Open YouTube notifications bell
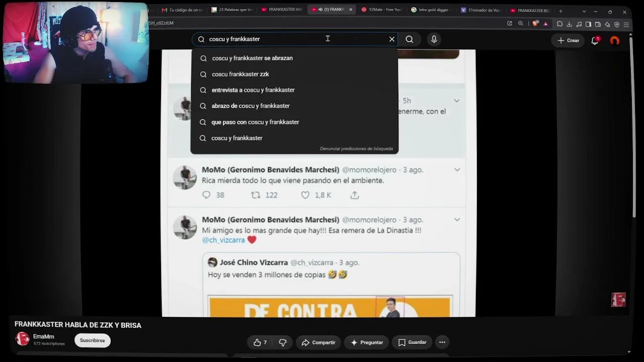 [595, 41]
